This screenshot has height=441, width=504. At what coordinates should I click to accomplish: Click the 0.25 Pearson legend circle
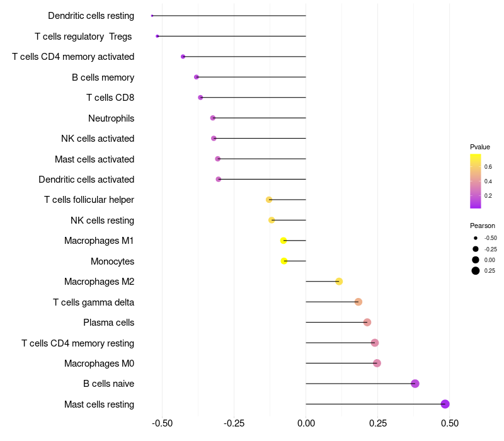coord(476,271)
